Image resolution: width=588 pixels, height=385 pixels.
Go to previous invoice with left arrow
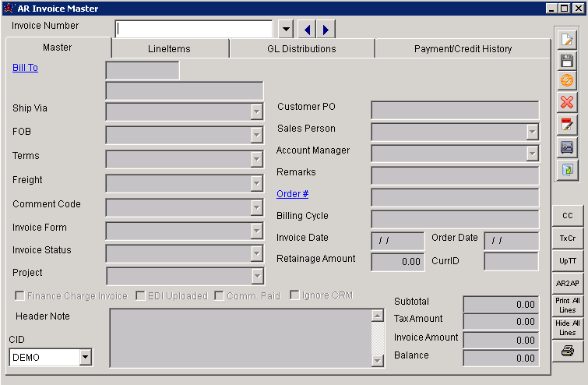click(x=307, y=30)
